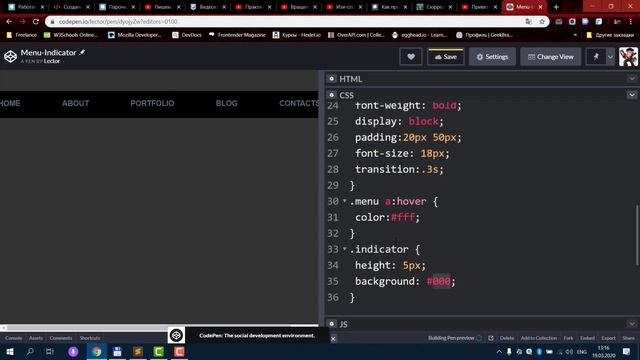The width and height of the screenshot is (640, 360).
Task: Click PORTFOLIO link in preview menu
Action: 152,103
